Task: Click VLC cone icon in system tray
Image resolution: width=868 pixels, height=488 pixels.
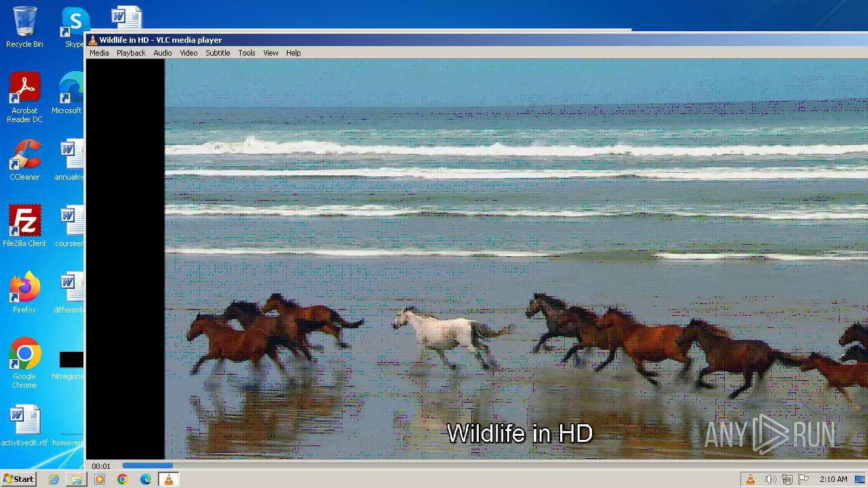Action: pyautogui.click(x=750, y=479)
